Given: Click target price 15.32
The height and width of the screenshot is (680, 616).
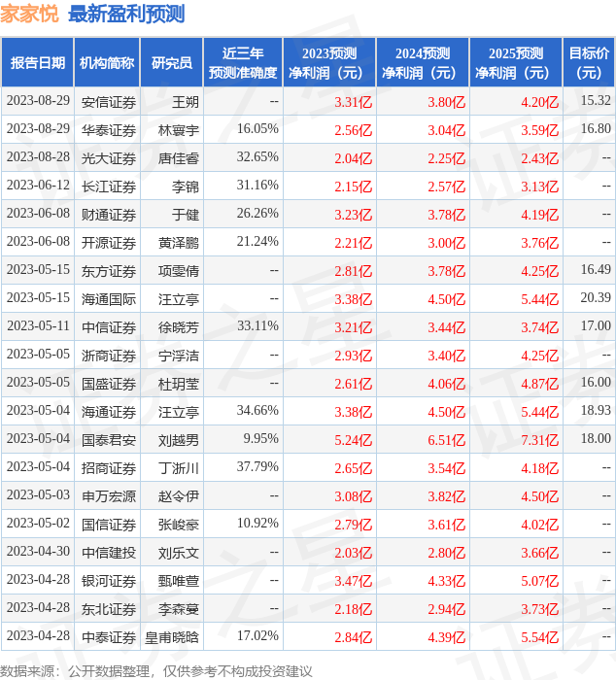Looking at the screenshot, I should pos(596,101).
